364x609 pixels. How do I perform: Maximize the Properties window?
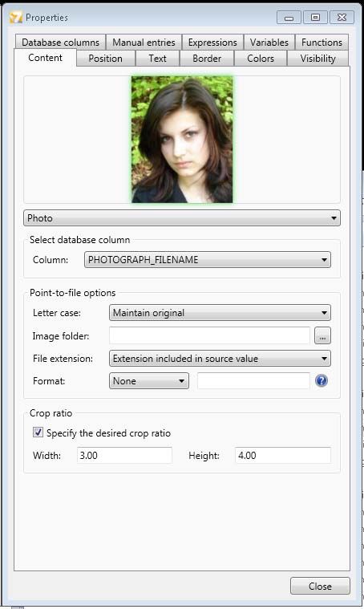315,18
